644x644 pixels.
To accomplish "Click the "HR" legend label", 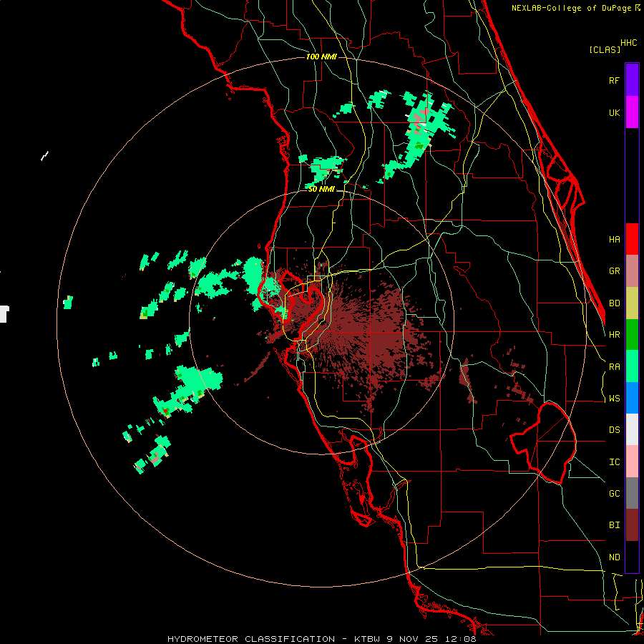I will (x=614, y=335).
